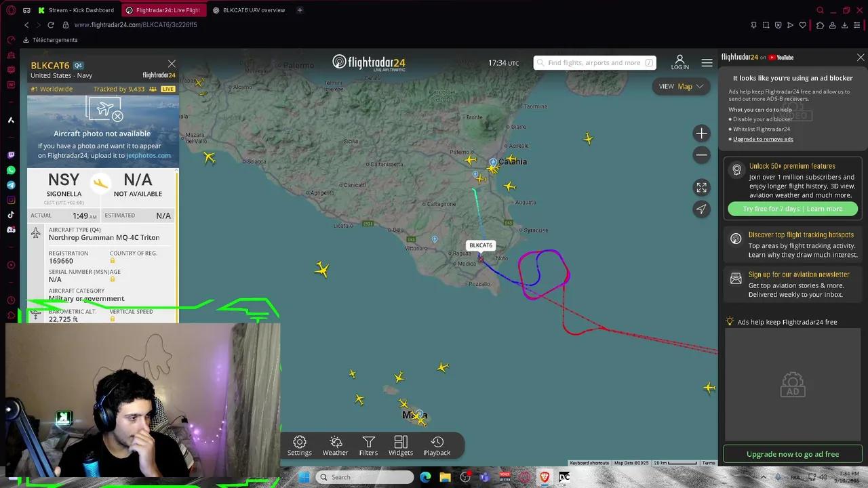Open Sign up for aviation newsletter card

(793, 285)
